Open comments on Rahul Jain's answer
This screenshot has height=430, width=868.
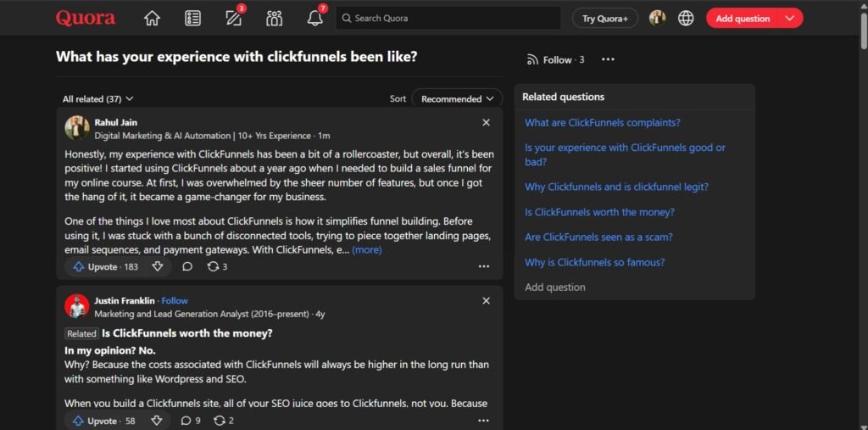187,266
